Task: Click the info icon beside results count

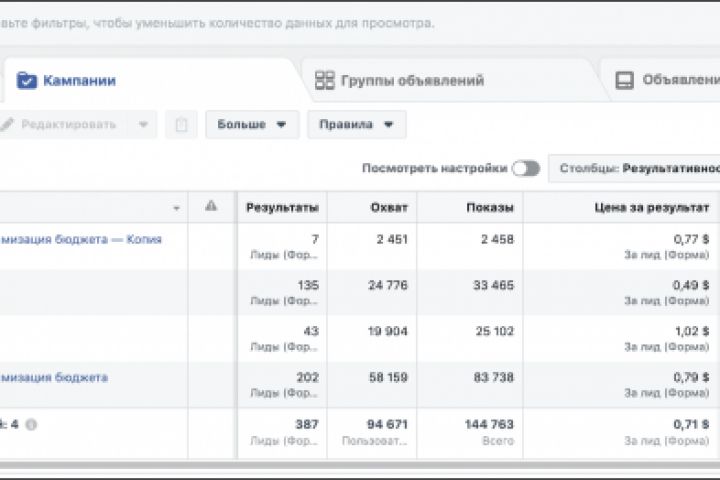Action: tap(31, 424)
